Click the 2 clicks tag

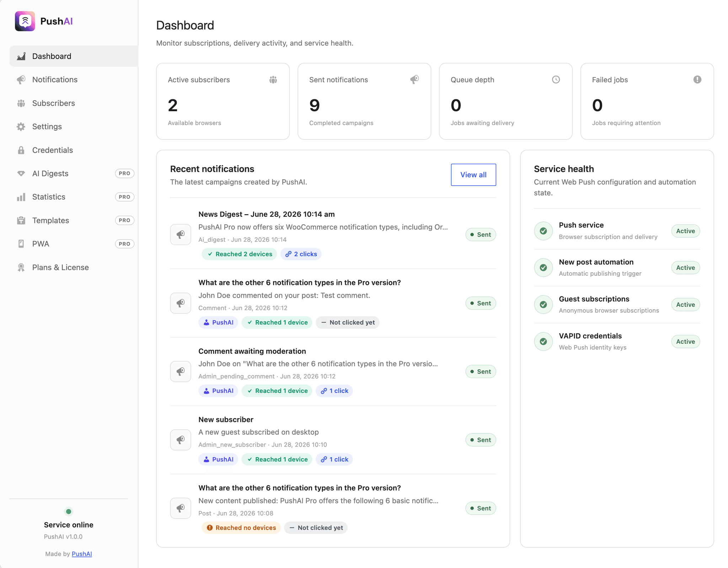[x=301, y=254]
